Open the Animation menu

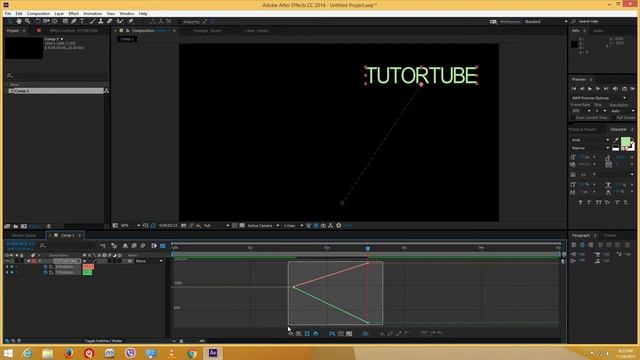pyautogui.click(x=92, y=13)
